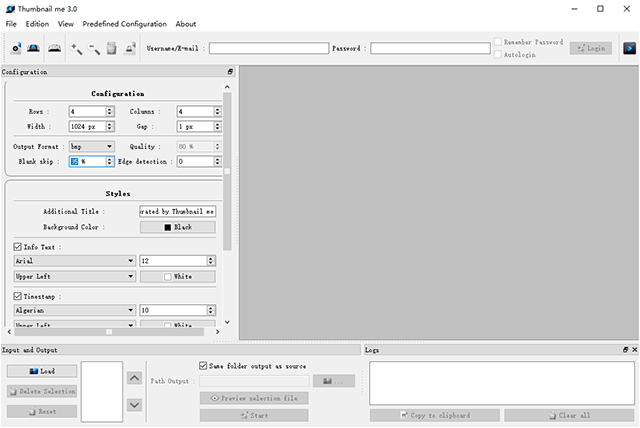Viewport: 640px width, 428px height.
Task: Click the Username/E-mail input field
Action: [268, 48]
